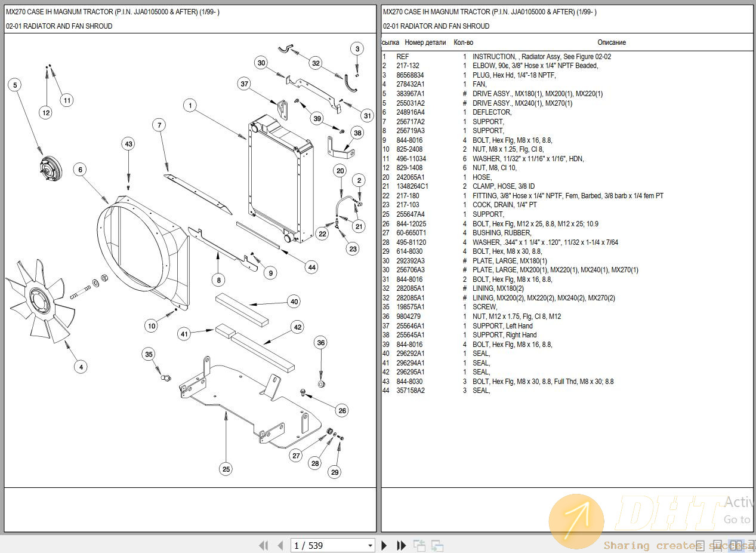Click callout balloon 4 near the fan illustration

tap(80, 367)
